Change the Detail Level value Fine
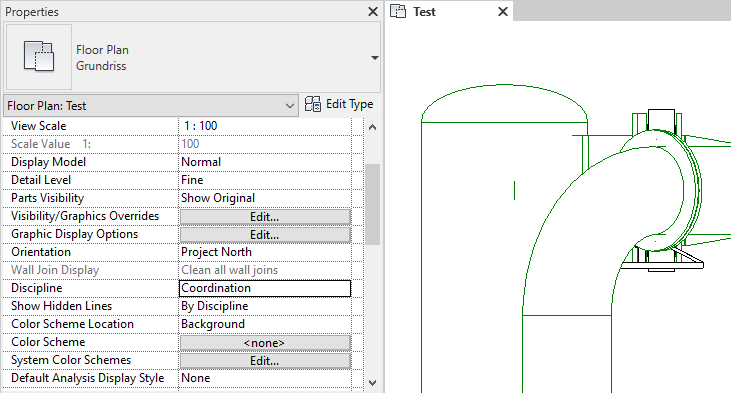Image resolution: width=731 pixels, height=393 pixels. click(x=265, y=180)
